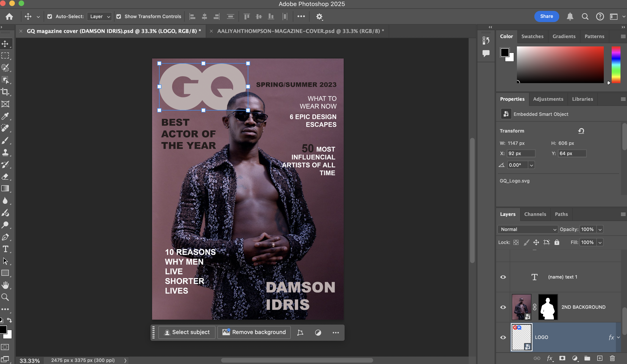Click the Remove background button

(x=254, y=332)
